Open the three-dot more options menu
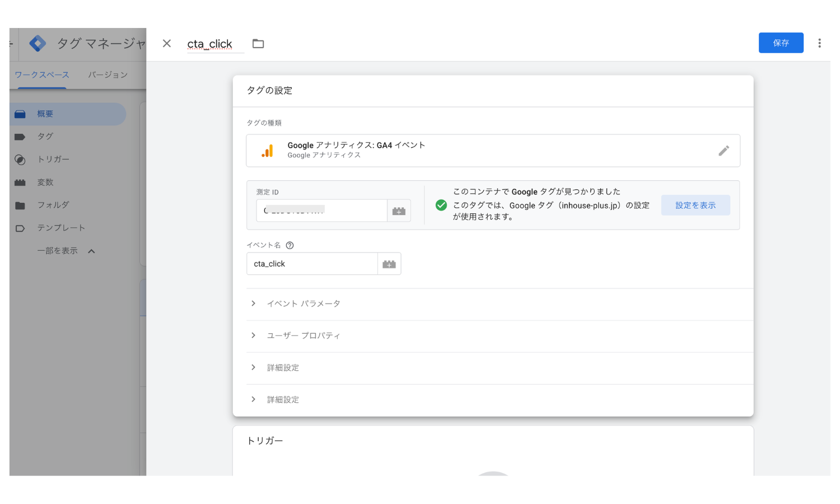 [x=819, y=43]
